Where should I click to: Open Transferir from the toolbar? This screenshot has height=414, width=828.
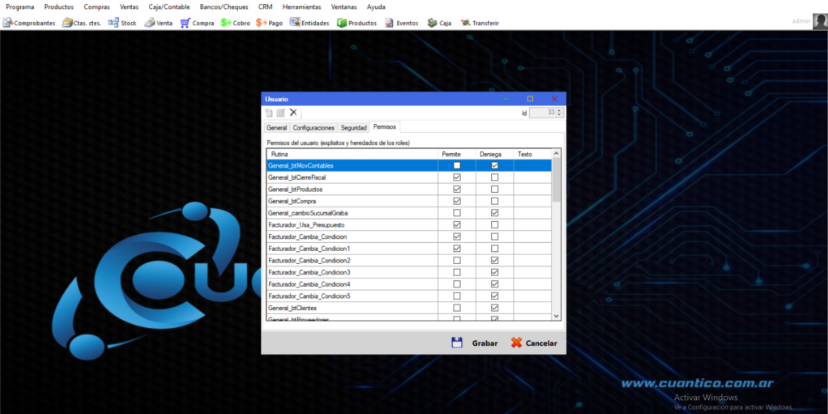click(479, 23)
